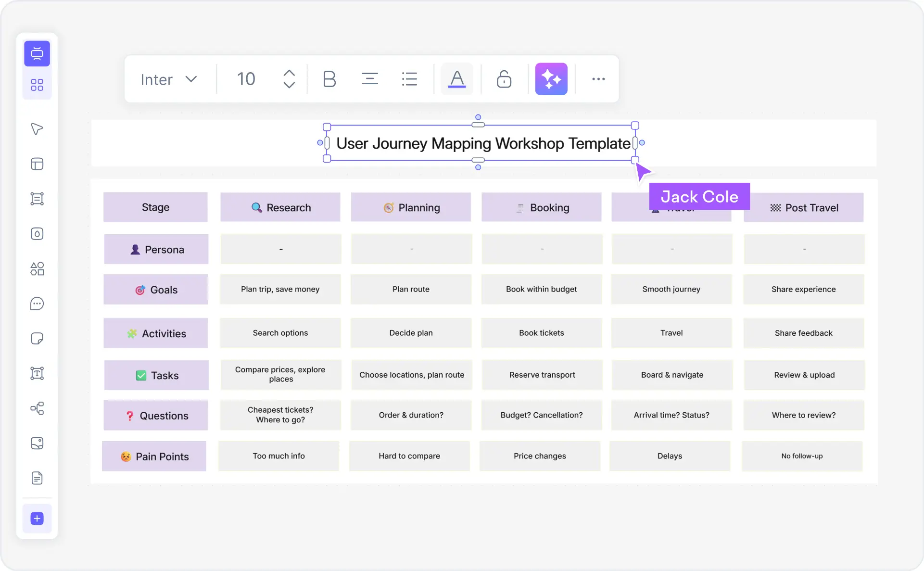Toggle lock on the selected text

click(504, 79)
